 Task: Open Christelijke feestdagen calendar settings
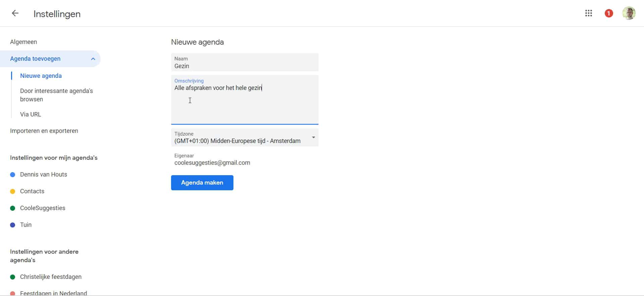coord(51,277)
